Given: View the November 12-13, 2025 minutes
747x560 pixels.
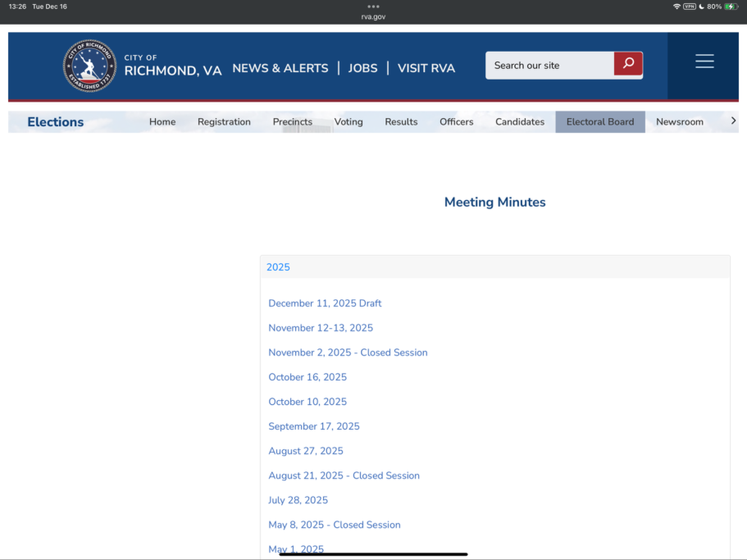Looking at the screenshot, I should (x=321, y=327).
